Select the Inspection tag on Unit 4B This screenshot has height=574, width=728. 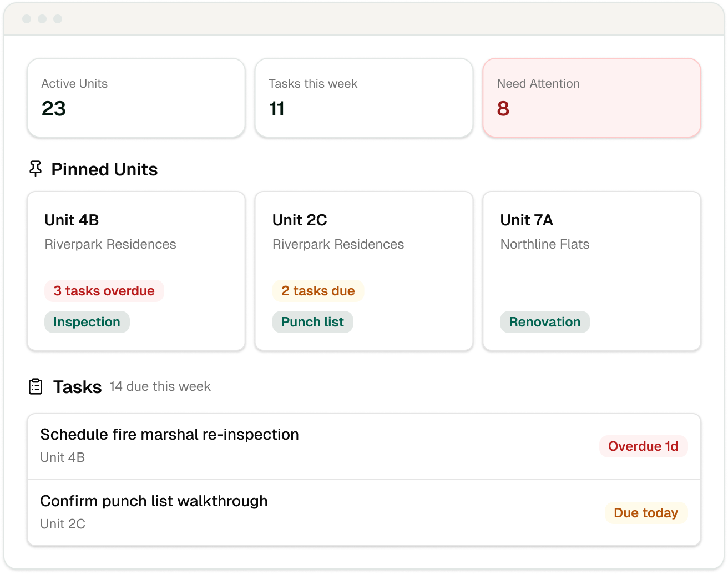[x=87, y=322]
